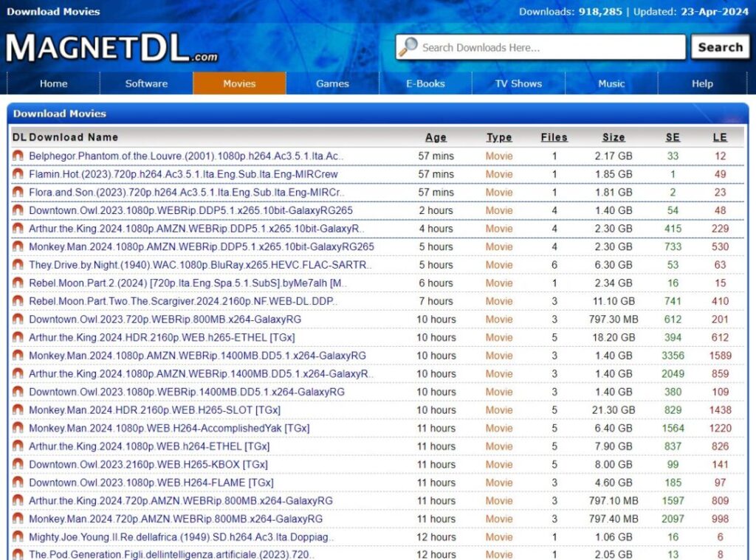Click magnet icon for Flora and Son

[x=18, y=193]
